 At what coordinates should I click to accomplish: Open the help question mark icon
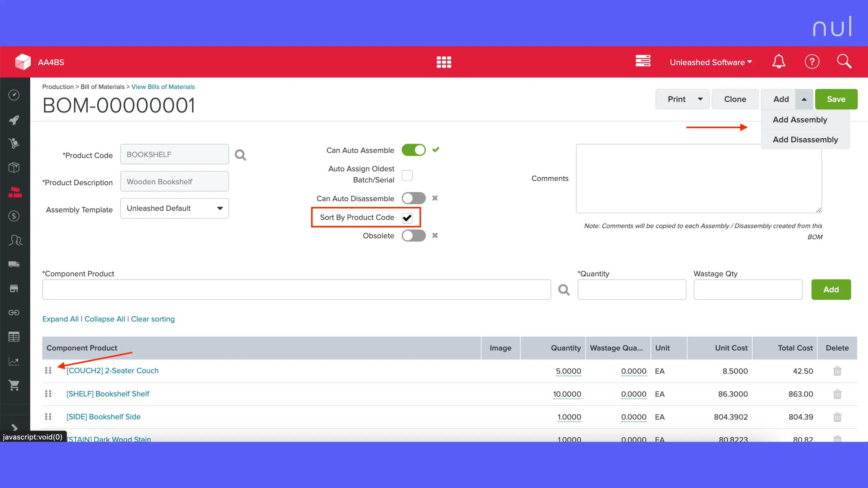812,62
